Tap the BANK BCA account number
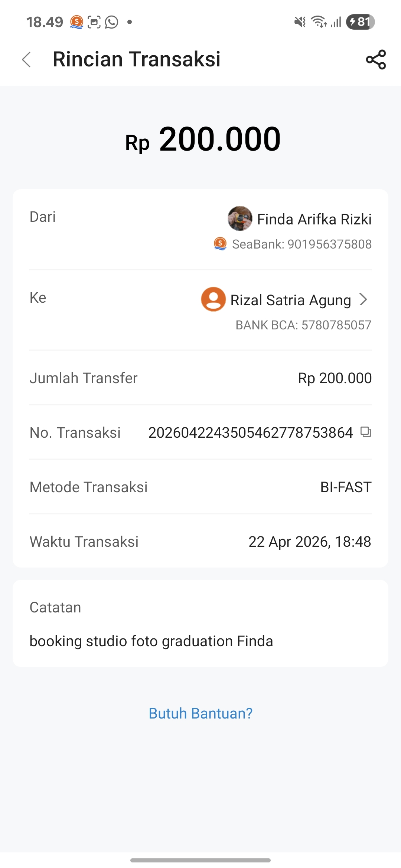 tap(303, 325)
